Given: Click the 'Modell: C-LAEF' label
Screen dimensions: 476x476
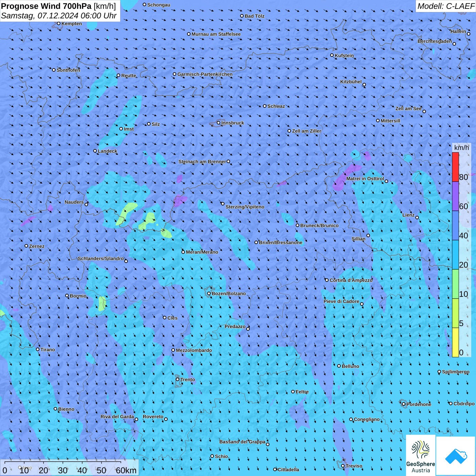Looking at the screenshot, I should (x=446, y=6).
